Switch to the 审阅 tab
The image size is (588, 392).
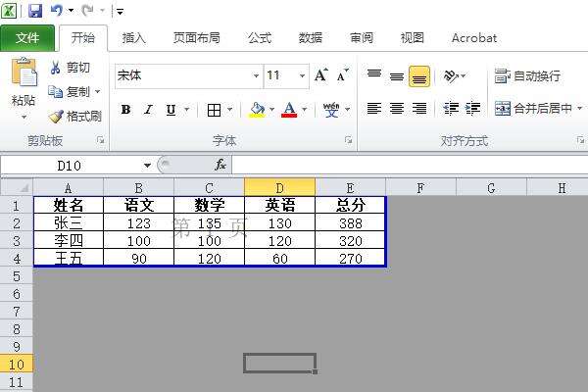[362, 38]
